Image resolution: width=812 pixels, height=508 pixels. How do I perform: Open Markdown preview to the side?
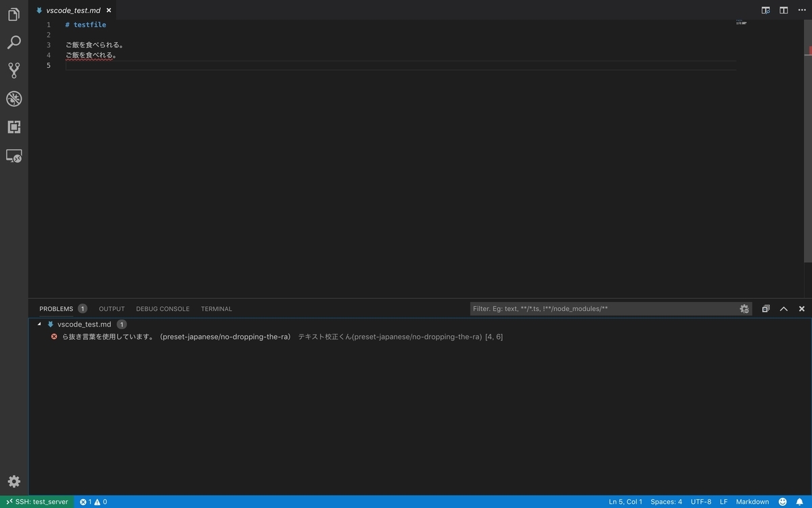tap(766, 10)
